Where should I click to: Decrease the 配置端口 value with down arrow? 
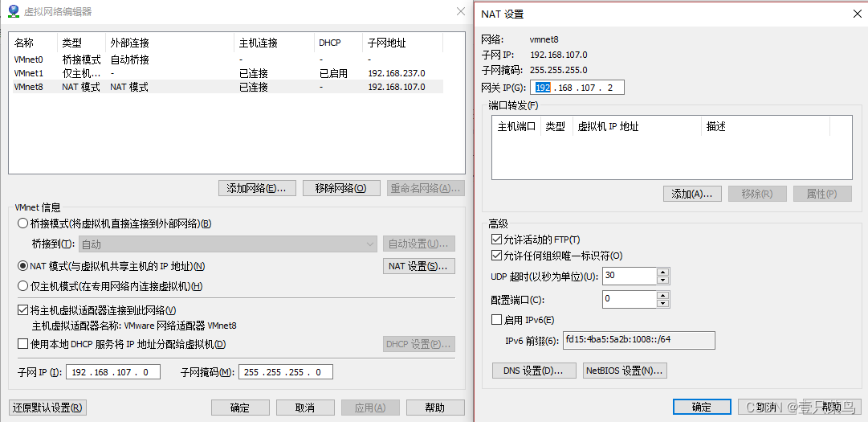pyautogui.click(x=662, y=303)
